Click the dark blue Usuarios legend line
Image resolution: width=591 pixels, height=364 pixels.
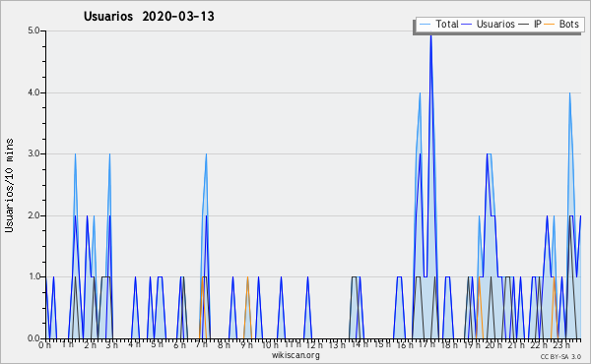pos(467,25)
